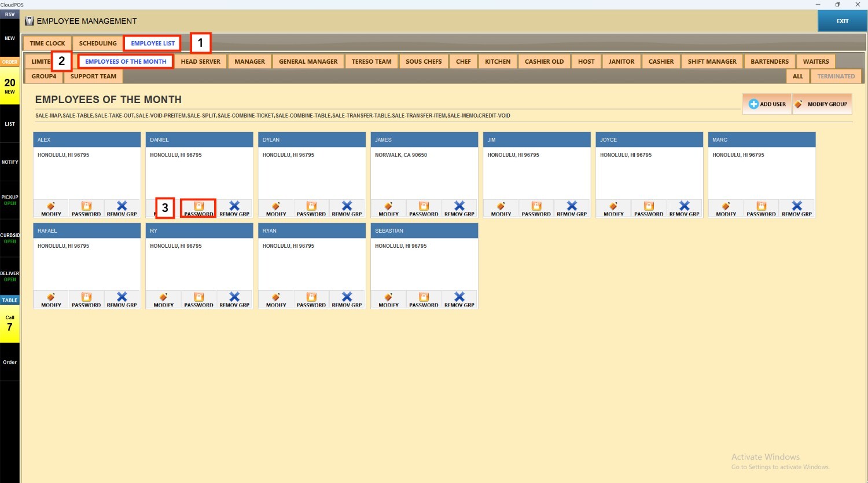Open the Sous Chefs group tab
This screenshot has height=483, width=868.
pyautogui.click(x=424, y=61)
